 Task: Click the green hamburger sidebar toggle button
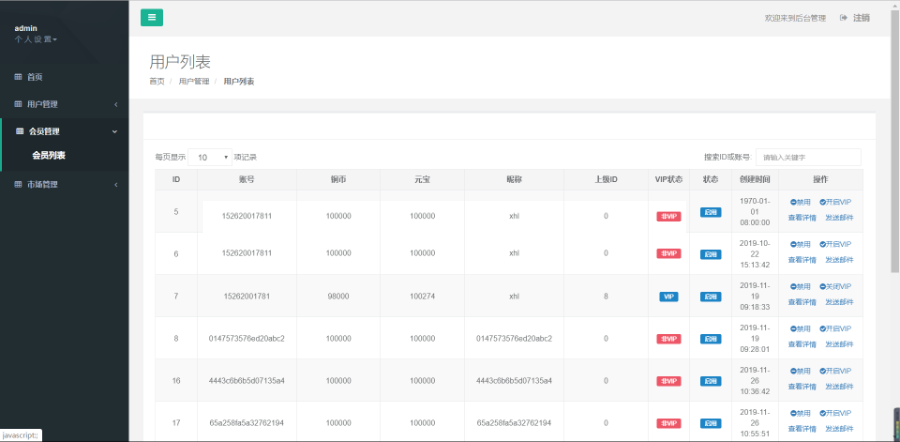click(152, 17)
